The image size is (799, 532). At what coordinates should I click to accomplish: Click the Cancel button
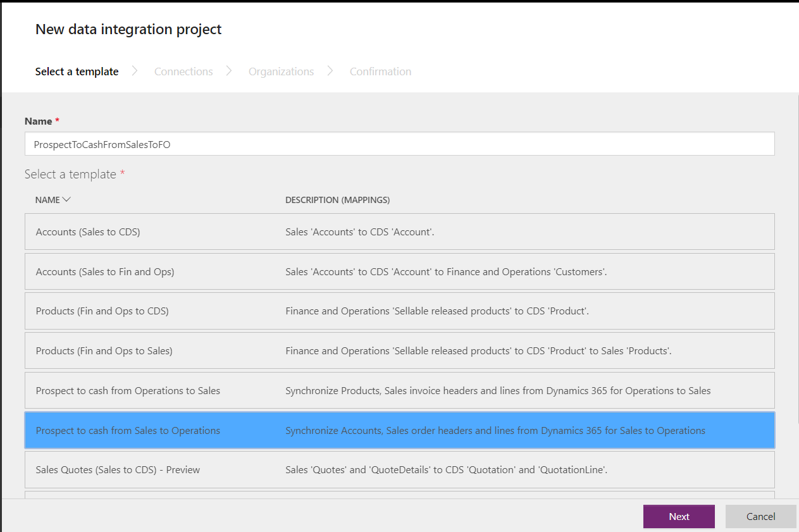[x=760, y=516]
